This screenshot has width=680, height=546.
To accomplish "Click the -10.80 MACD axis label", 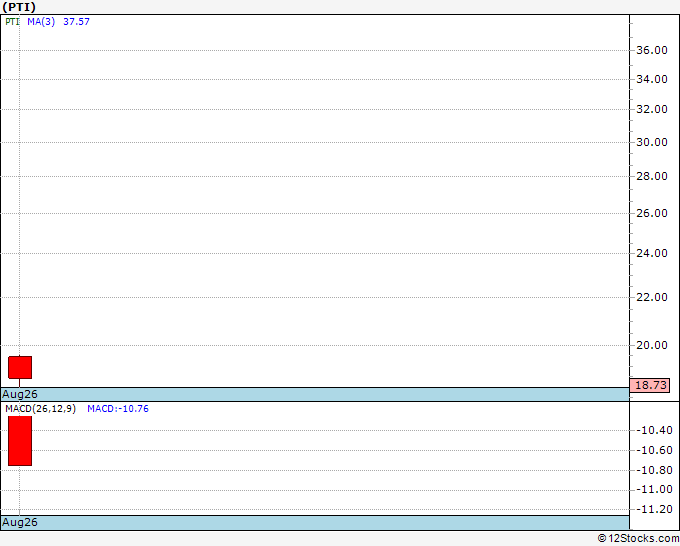I will click(x=654, y=470).
